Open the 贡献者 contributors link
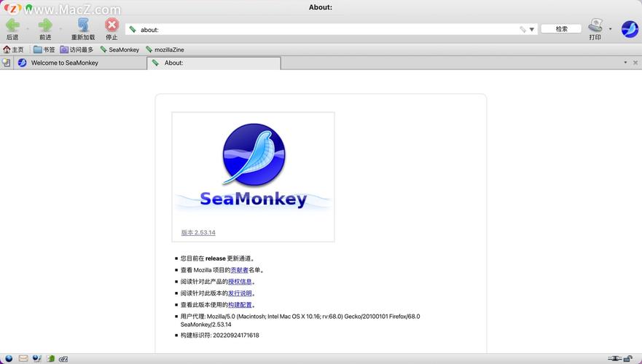 240,270
